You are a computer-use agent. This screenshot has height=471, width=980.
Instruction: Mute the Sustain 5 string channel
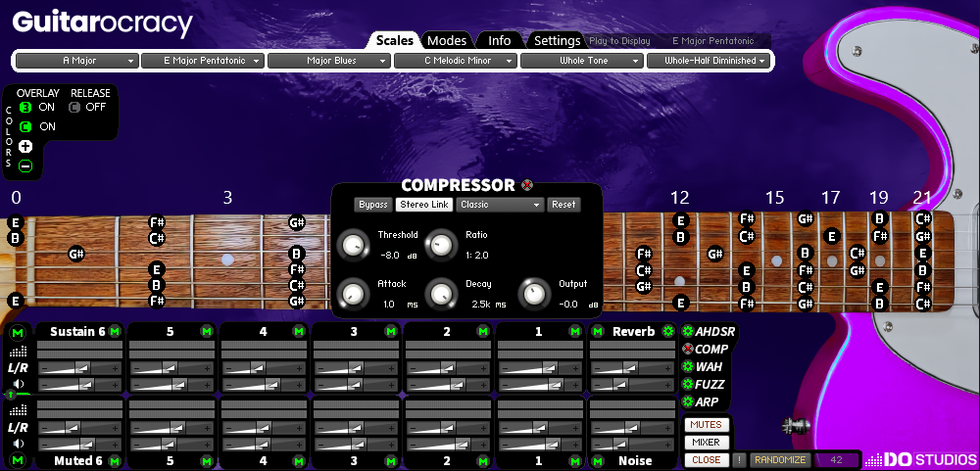(x=207, y=331)
